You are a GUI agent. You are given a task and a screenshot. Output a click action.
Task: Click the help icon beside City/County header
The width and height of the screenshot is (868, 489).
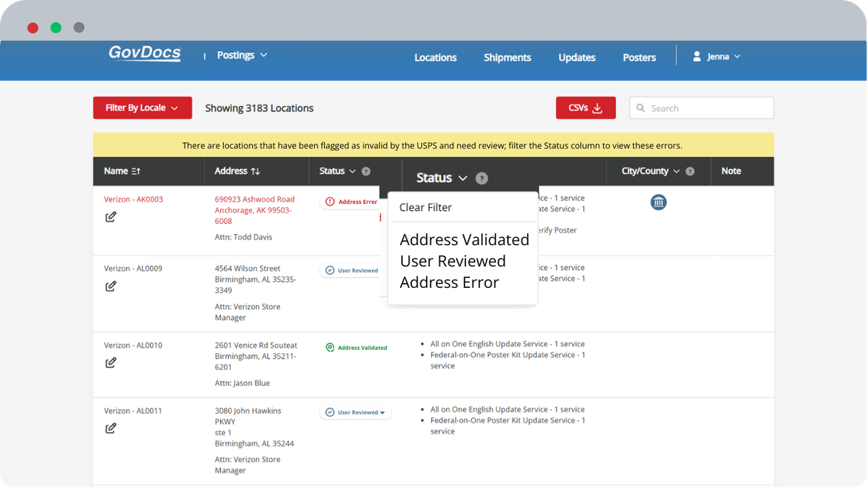[x=690, y=171]
